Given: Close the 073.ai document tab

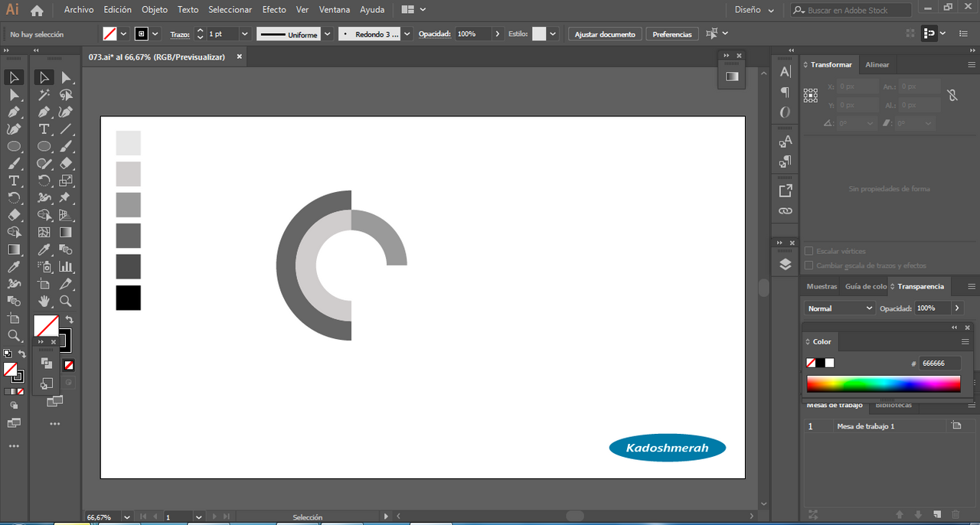Looking at the screenshot, I should pyautogui.click(x=239, y=57).
